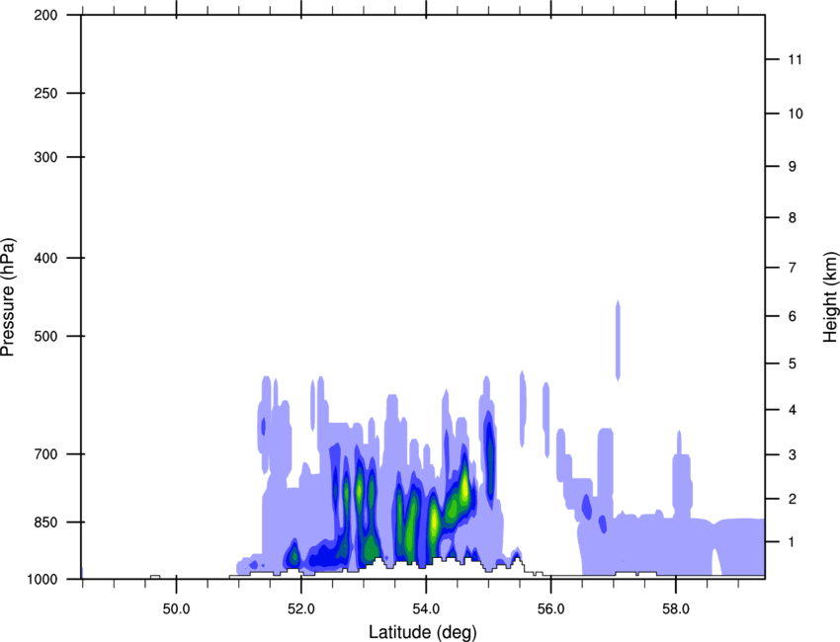Select the 200 pressure tick label
Image resolution: width=840 pixels, height=642 pixels.
45,15
